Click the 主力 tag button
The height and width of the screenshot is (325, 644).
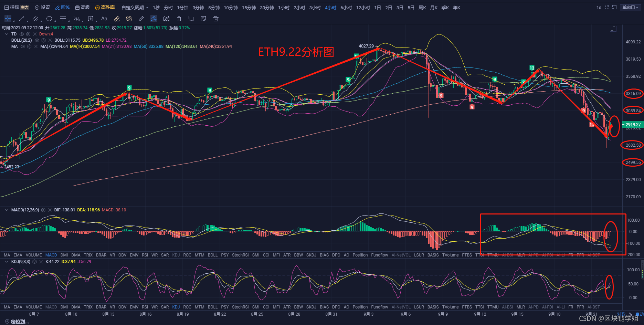[x=25, y=7]
